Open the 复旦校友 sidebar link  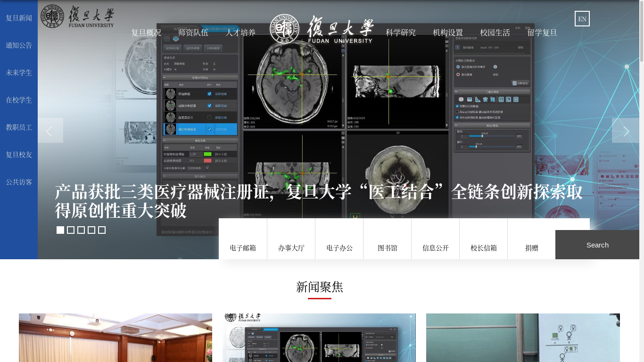click(19, 154)
